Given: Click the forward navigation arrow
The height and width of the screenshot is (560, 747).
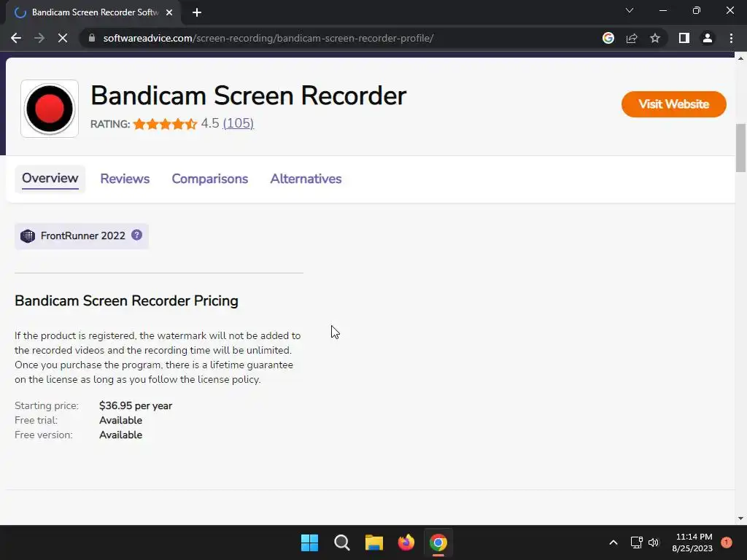Looking at the screenshot, I should point(39,38).
